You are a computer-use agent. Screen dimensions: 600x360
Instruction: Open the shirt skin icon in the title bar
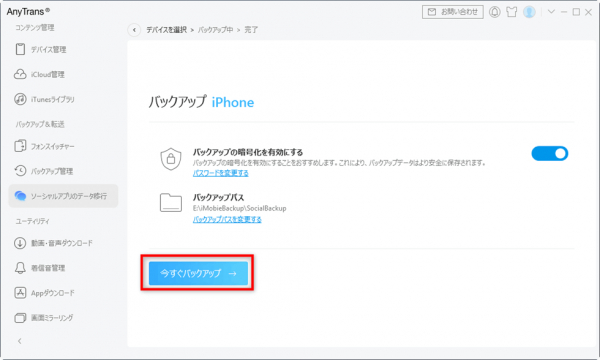[512, 12]
